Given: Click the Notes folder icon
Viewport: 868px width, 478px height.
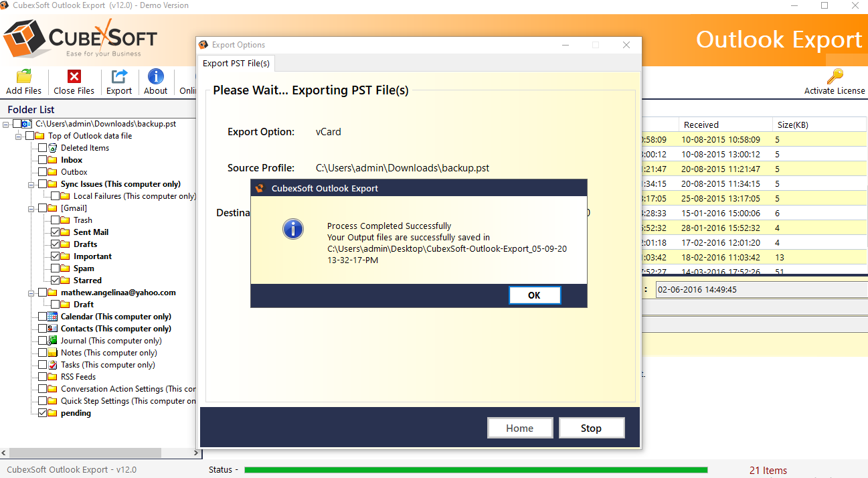Looking at the screenshot, I should tap(53, 353).
